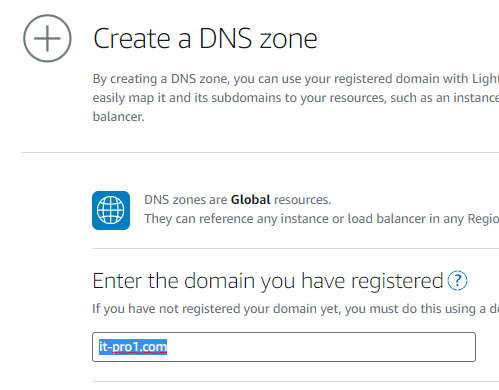This screenshot has width=499, height=390.
Task: Click the line 'They can reference any instance or load balancer'
Action: pos(321,219)
